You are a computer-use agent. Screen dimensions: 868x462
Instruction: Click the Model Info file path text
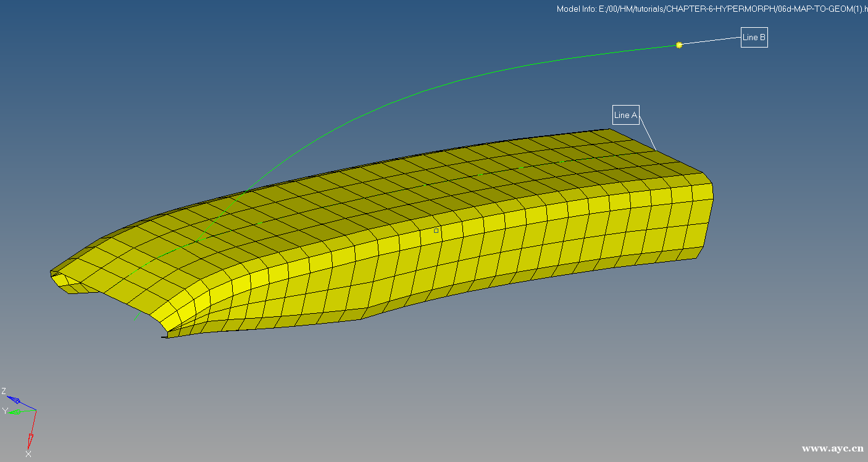(x=711, y=9)
